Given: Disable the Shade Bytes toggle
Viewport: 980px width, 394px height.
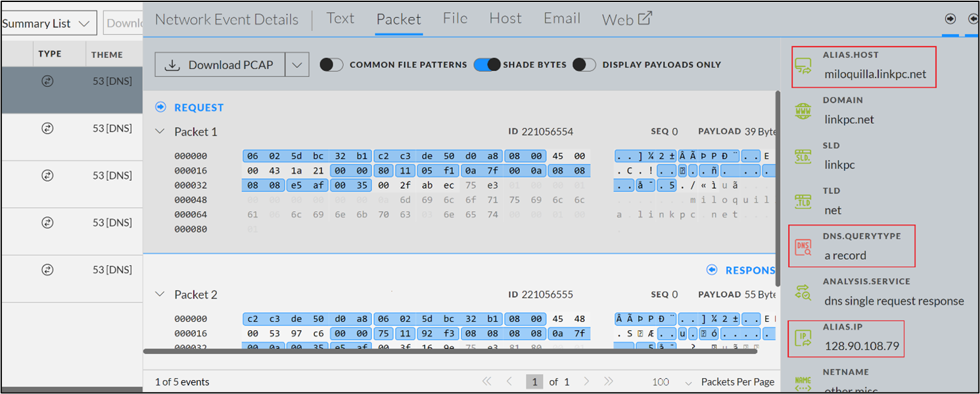Looking at the screenshot, I should pos(486,64).
